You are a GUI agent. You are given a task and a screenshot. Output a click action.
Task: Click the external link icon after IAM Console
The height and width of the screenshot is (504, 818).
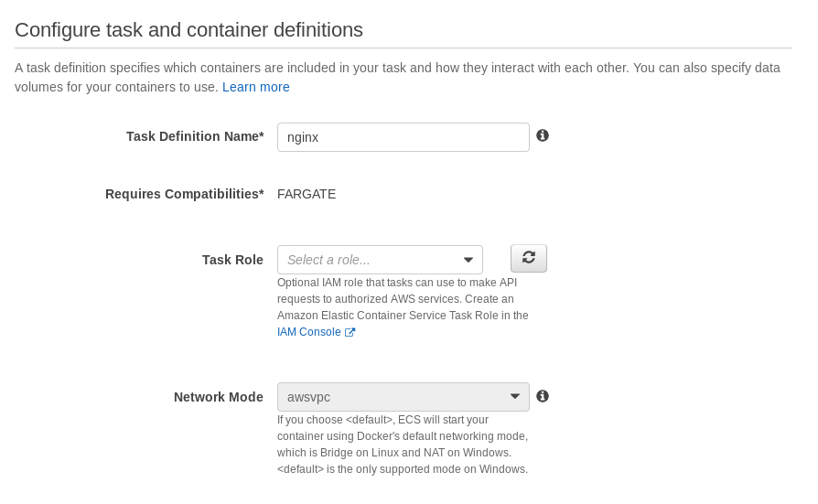(x=350, y=333)
